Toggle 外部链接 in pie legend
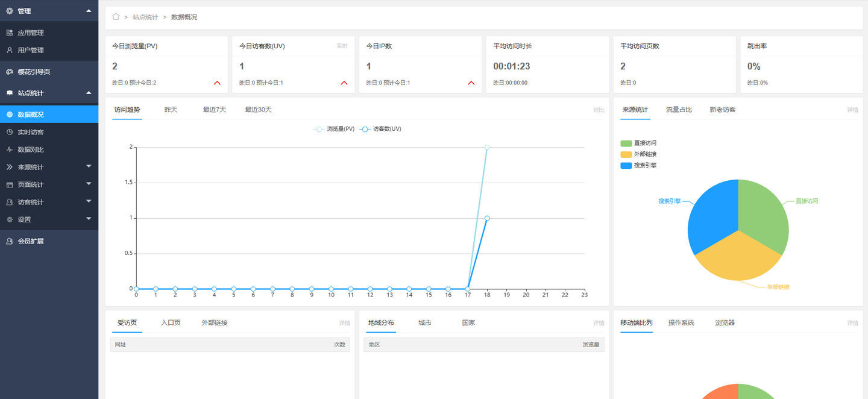The width and height of the screenshot is (868, 399). 638,154
